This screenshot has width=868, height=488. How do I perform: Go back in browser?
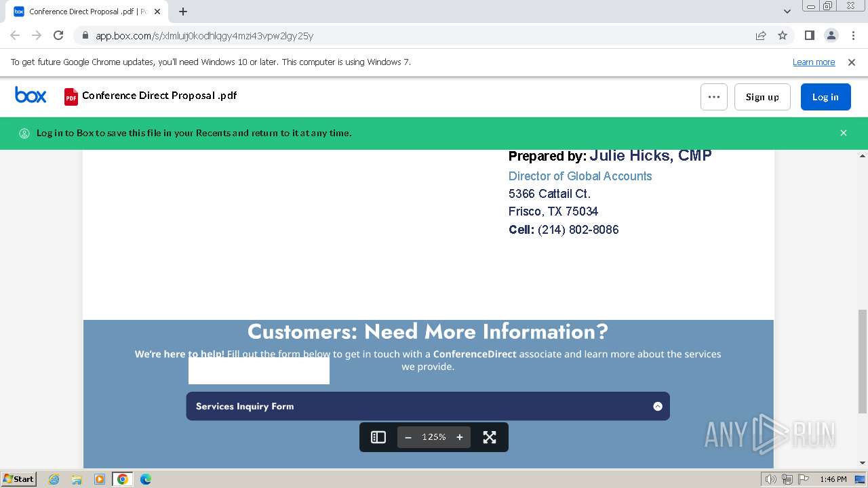click(x=15, y=35)
